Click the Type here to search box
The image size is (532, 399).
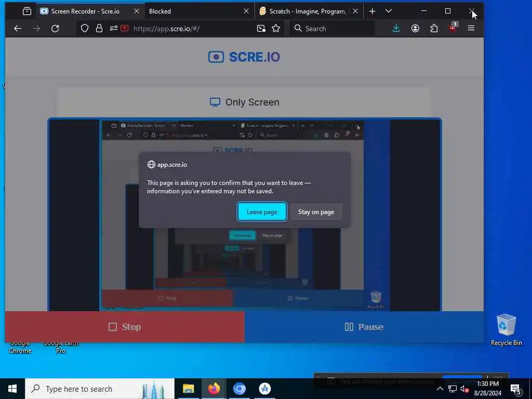[100, 389]
